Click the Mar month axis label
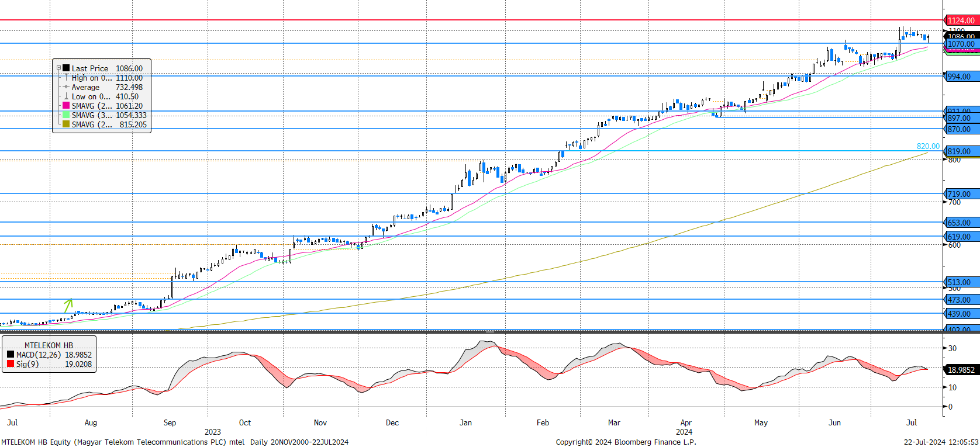Screen dimensions: 980x447 pos(614,422)
